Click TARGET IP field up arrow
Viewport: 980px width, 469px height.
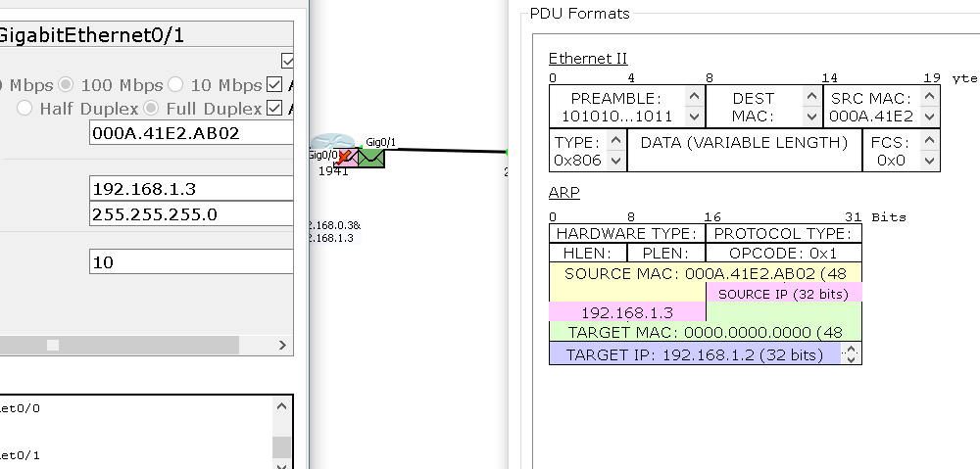(851, 350)
